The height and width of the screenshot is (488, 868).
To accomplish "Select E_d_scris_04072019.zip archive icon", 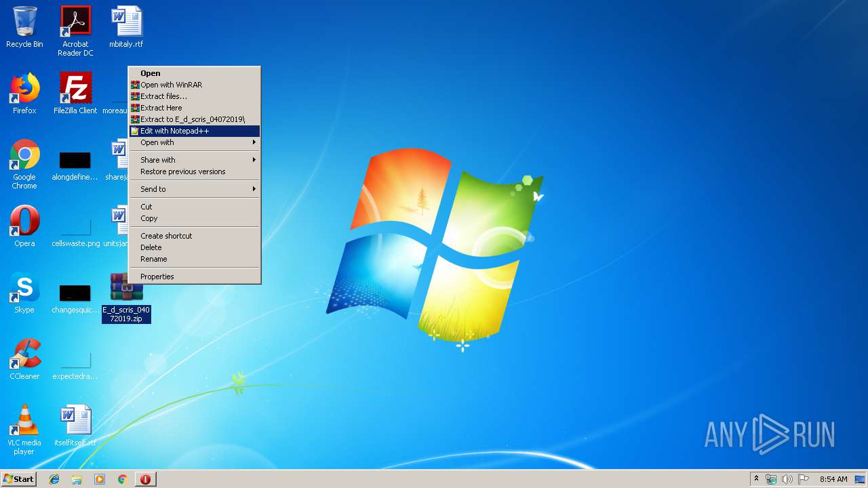I will coord(126,298).
